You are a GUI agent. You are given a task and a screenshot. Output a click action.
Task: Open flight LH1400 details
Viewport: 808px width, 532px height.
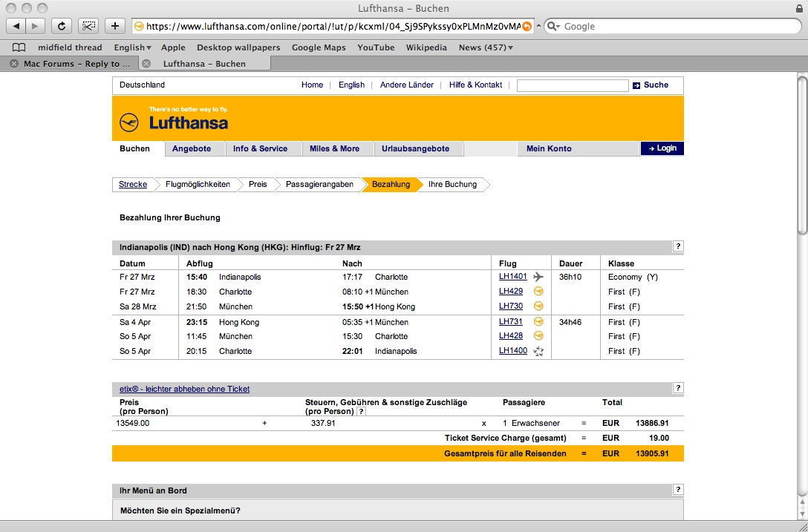tap(512, 351)
